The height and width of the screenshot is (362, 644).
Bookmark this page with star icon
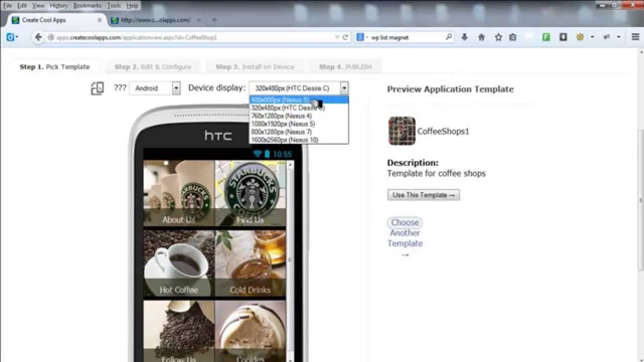pyautogui.click(x=498, y=37)
